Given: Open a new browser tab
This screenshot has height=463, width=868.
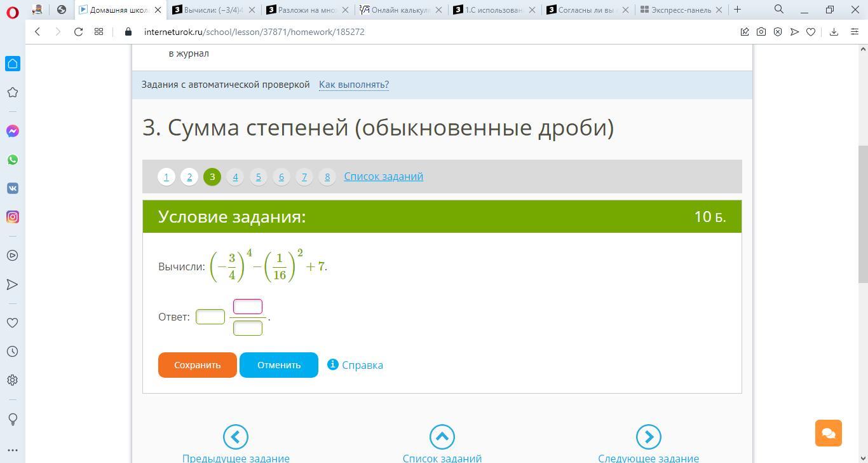Looking at the screenshot, I should coord(737,10).
